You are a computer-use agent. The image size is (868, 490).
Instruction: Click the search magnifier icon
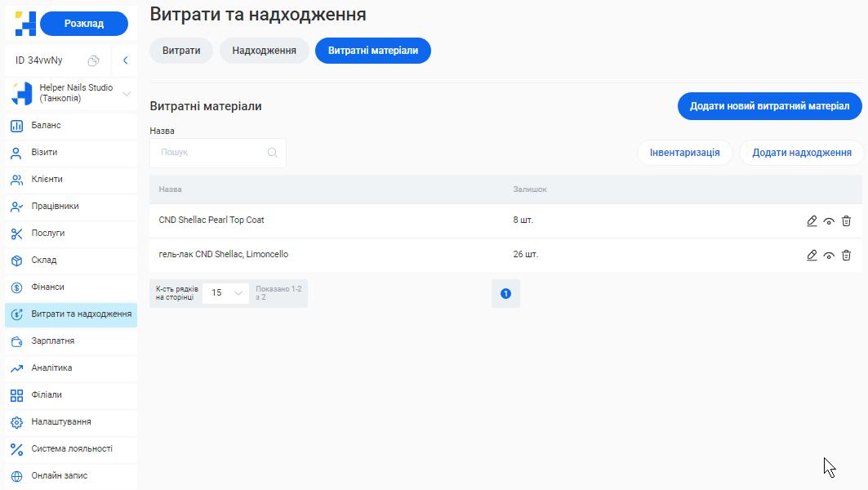coord(273,153)
